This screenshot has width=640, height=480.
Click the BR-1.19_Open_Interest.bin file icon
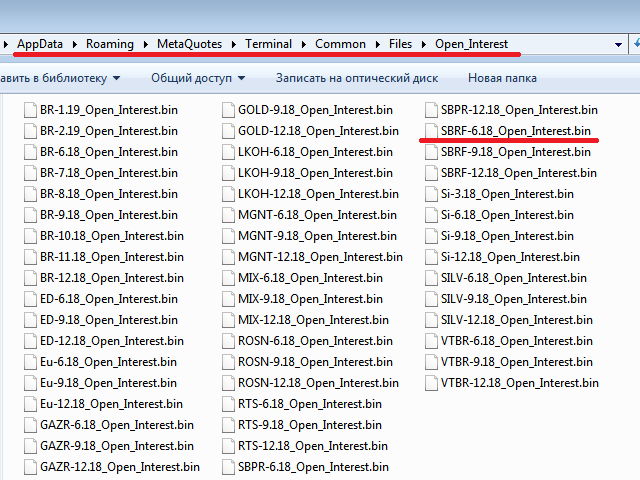click(30, 110)
